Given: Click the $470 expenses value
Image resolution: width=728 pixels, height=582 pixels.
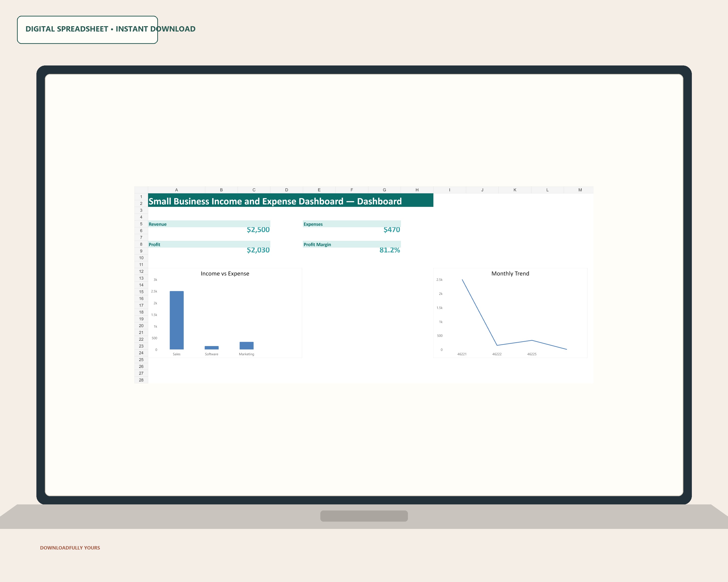Looking at the screenshot, I should point(392,230).
